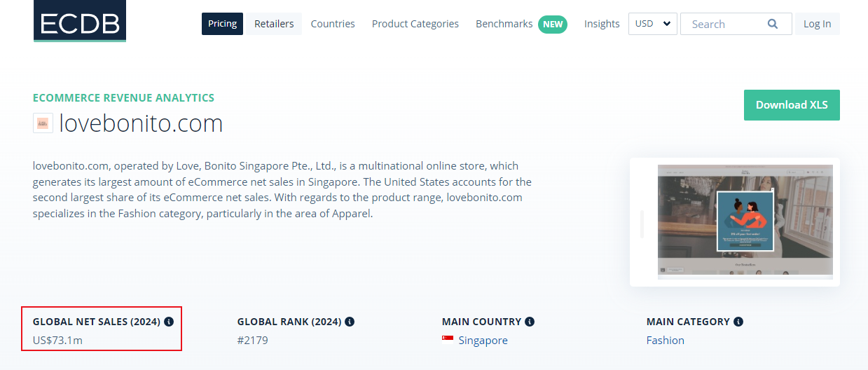This screenshot has width=868, height=370.
Task: Click info icon beside Global Rank
Action: tap(350, 322)
